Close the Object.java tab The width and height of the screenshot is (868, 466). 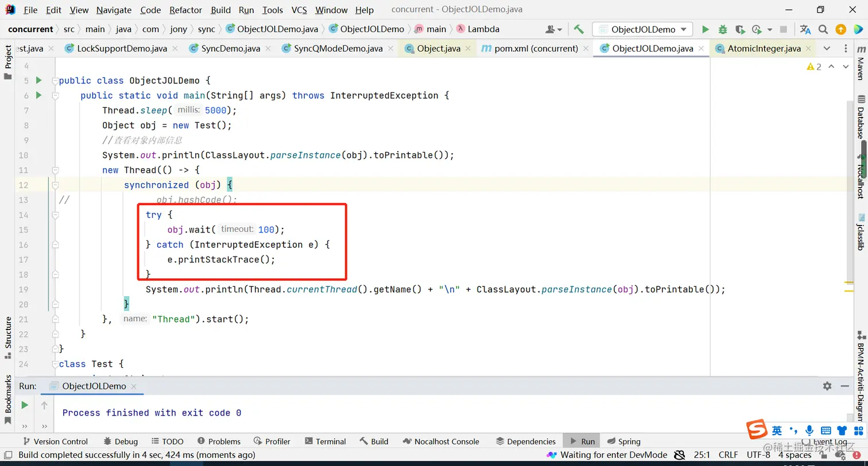468,49
